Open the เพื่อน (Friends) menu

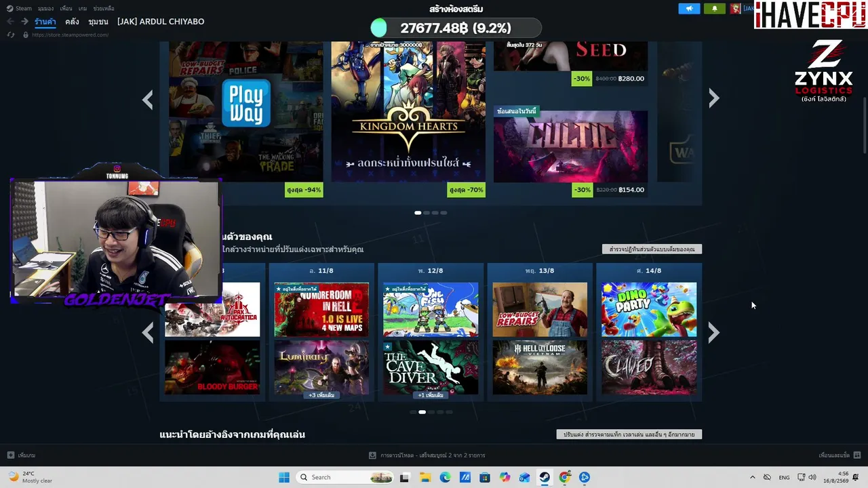[66, 9]
